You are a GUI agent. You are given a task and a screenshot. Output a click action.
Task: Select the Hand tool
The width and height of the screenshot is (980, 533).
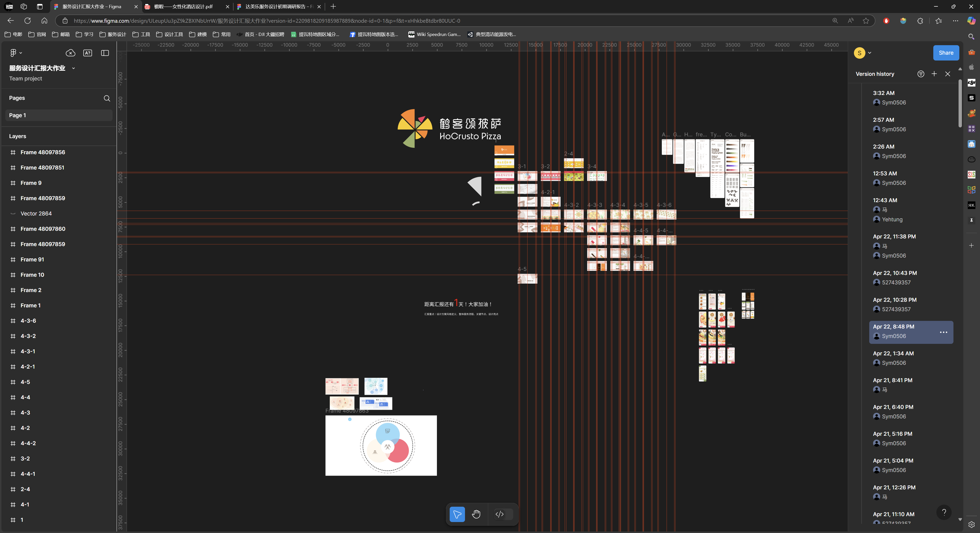coord(476,514)
